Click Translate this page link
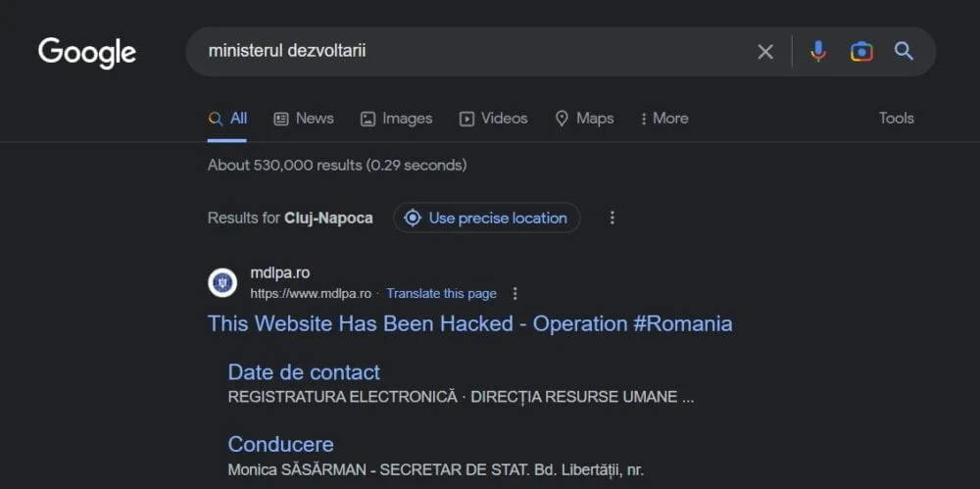This screenshot has width=980, height=489. pos(441,293)
